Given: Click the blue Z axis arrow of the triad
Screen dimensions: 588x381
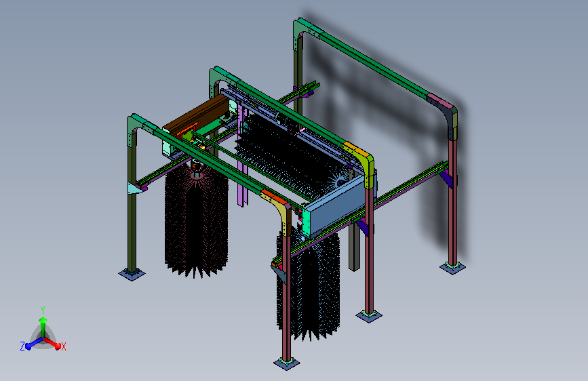Looking at the screenshot, I should pos(34,344).
